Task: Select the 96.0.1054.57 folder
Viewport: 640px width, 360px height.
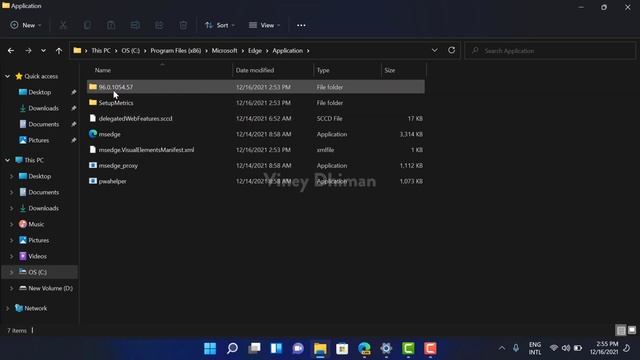Action: pos(256,87)
